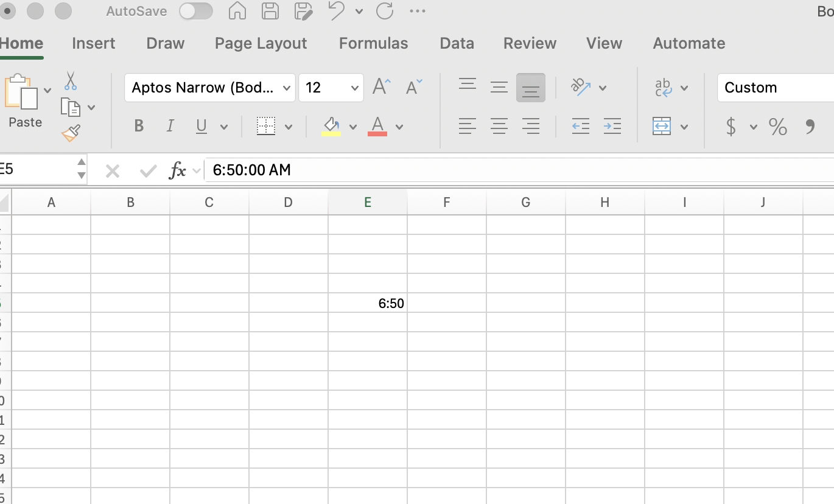Image resolution: width=834 pixels, height=504 pixels.
Task: Open the Insert tab
Action: pyautogui.click(x=93, y=43)
